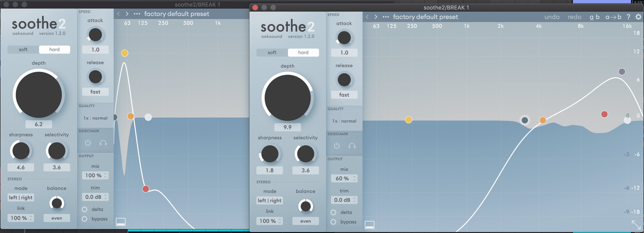Viewport: 644px width, 233px height.
Task: Toggle sidechain headphones listen in right window
Action: pyautogui.click(x=352, y=146)
